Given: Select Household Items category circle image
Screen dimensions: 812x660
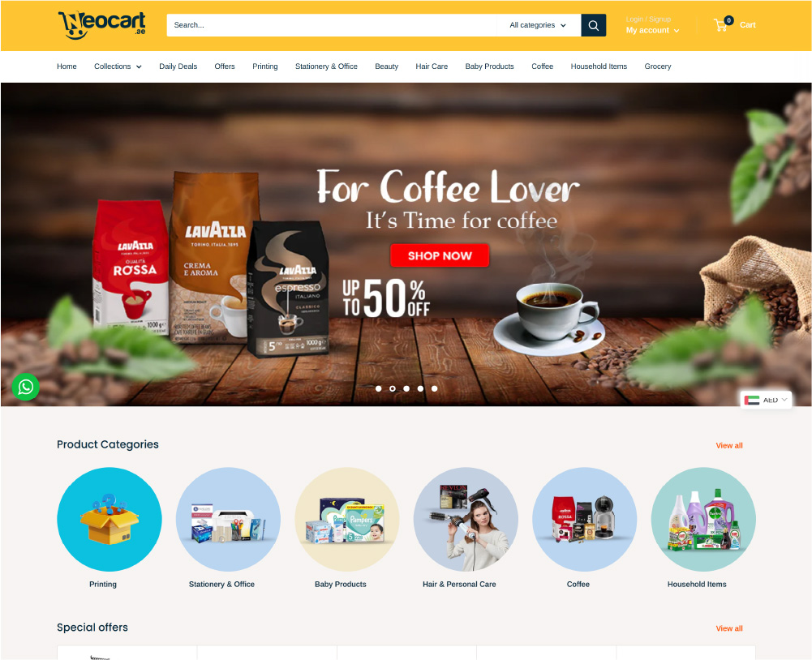Looking at the screenshot, I should 703,519.
